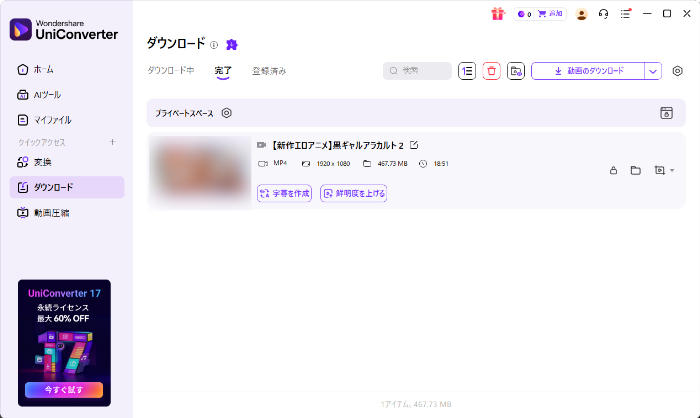Viewport: 700px width, 418px height.
Task: Open 動画圧縮 in the sidebar
Action: click(x=67, y=213)
